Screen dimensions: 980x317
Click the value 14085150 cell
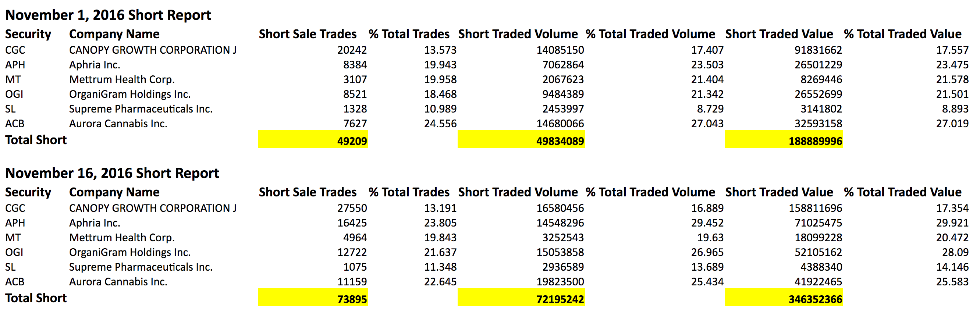[x=560, y=50]
